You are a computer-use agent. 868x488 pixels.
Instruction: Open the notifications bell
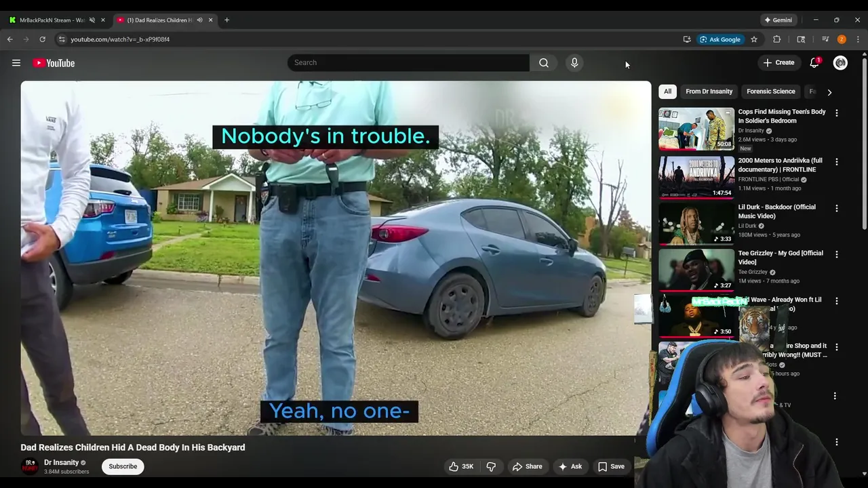[814, 63]
